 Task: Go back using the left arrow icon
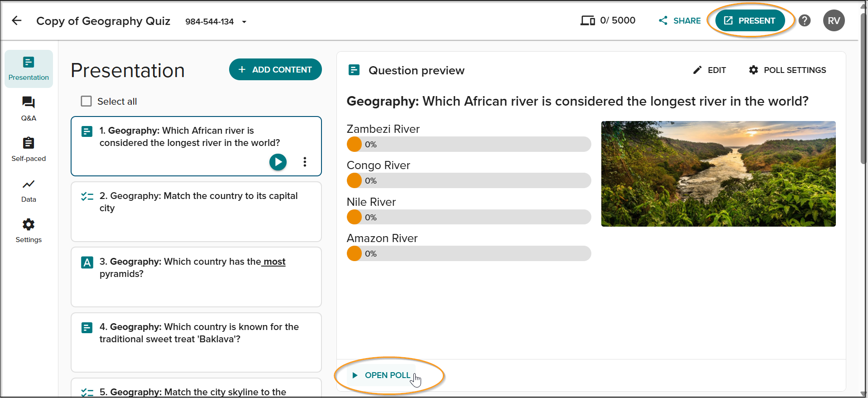17,20
